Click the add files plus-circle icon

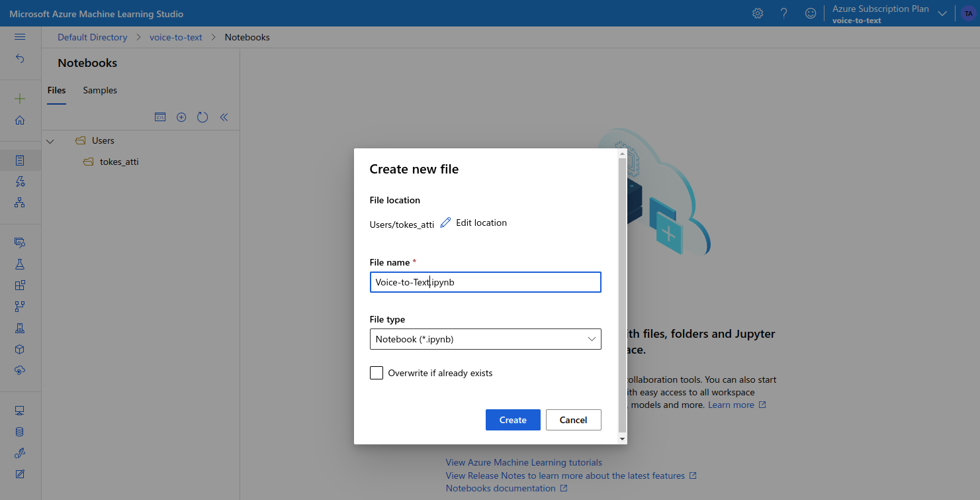(181, 117)
